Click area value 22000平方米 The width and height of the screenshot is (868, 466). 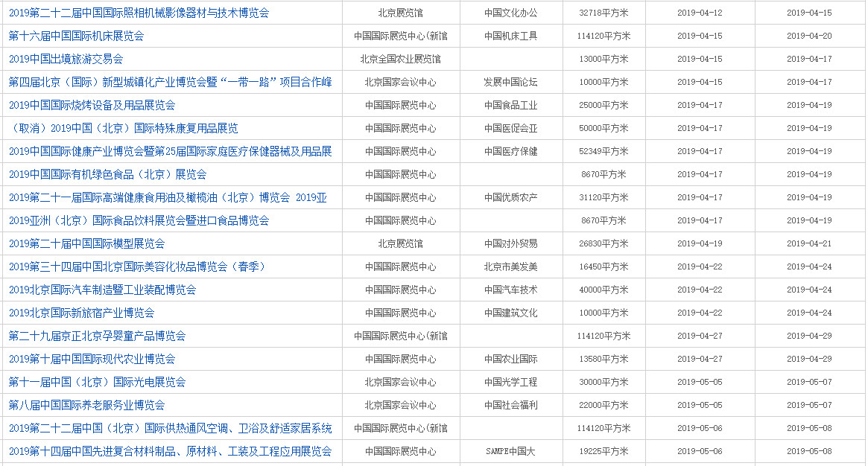604,405
